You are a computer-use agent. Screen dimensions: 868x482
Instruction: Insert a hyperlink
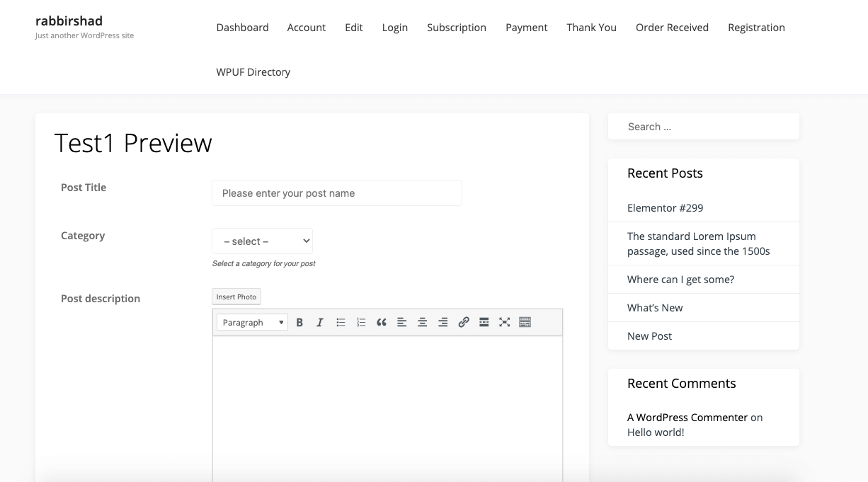click(464, 322)
